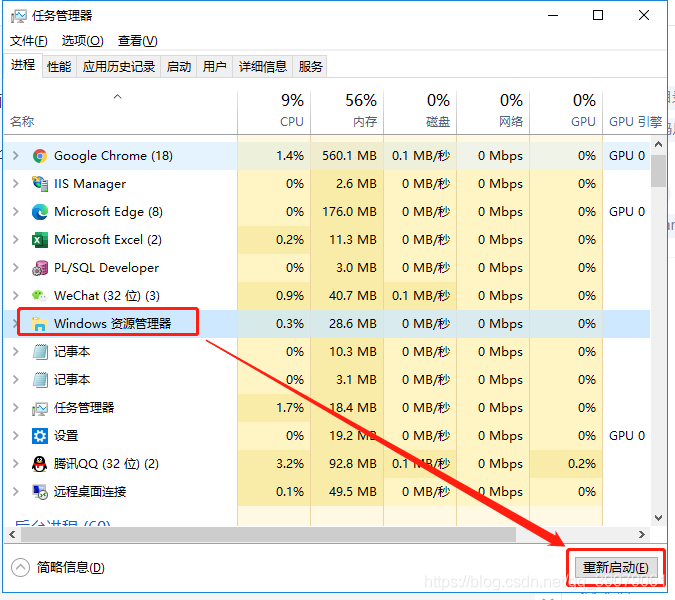Expand the 设置 process row
The image size is (675, 600).
(16, 436)
